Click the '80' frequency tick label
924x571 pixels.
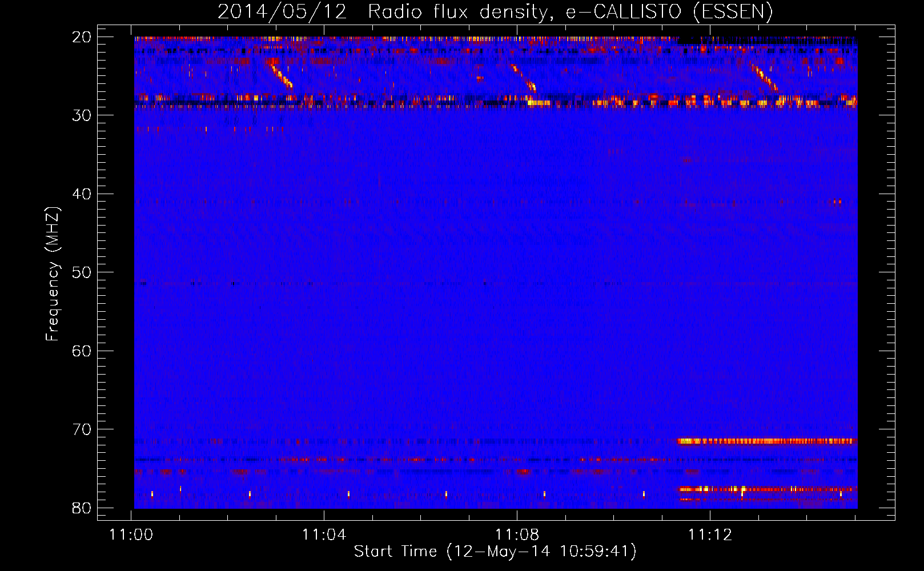pos(82,508)
